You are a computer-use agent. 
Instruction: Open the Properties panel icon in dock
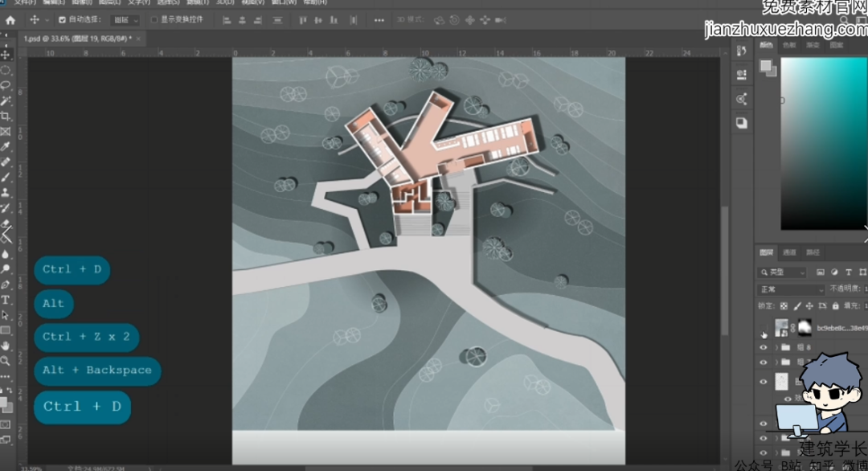pos(742,75)
